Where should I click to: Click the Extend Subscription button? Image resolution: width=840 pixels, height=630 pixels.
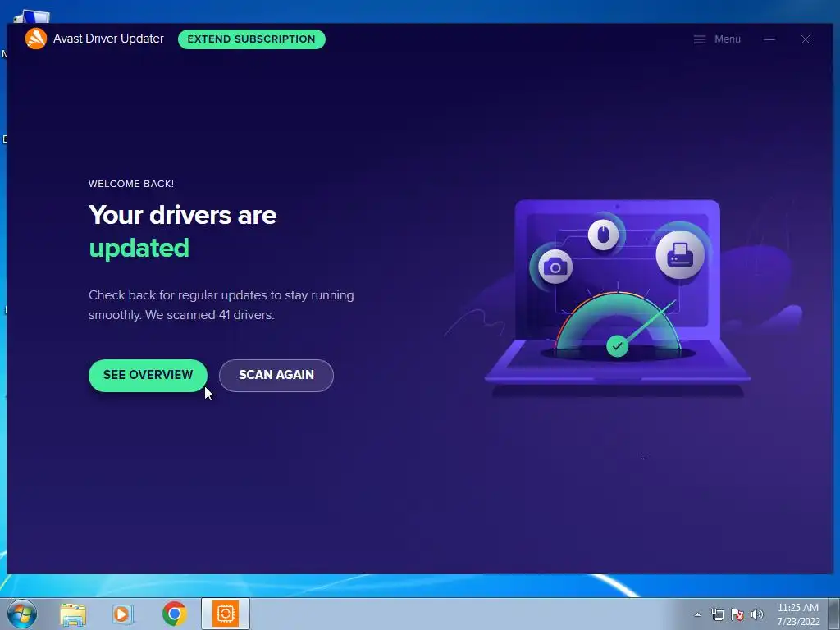[251, 39]
